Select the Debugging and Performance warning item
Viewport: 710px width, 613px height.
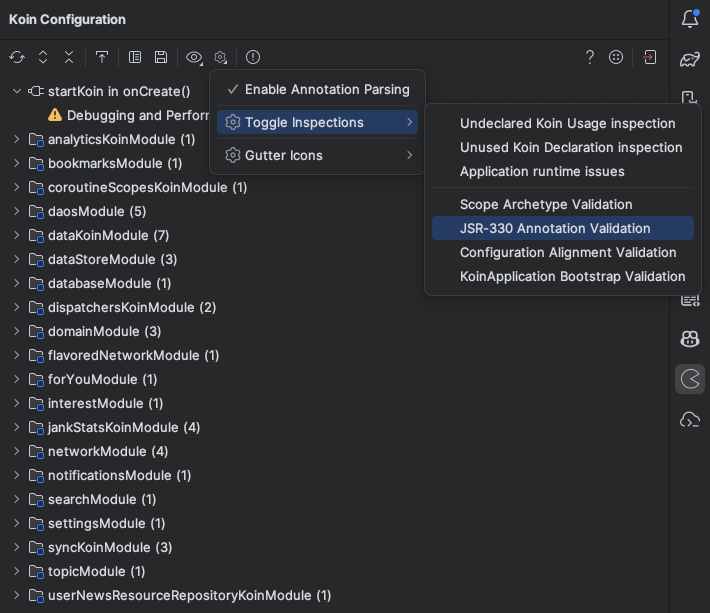pos(130,115)
